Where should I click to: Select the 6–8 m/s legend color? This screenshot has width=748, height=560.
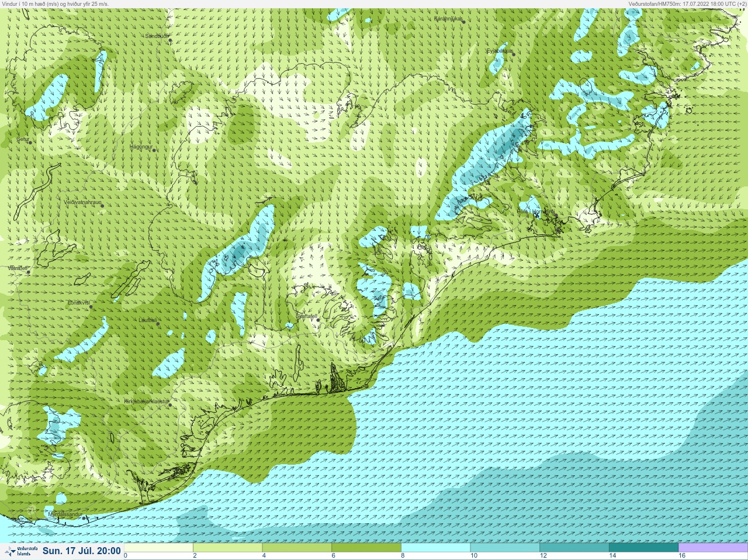367,548
